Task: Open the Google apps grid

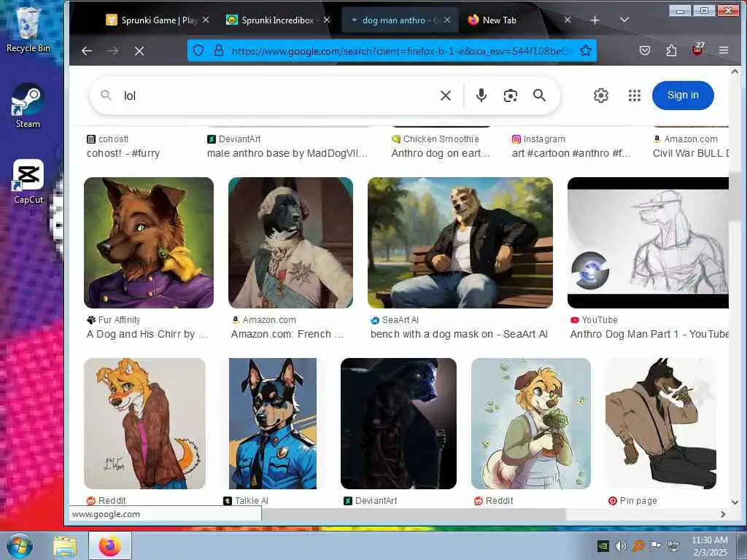Action: click(x=634, y=96)
